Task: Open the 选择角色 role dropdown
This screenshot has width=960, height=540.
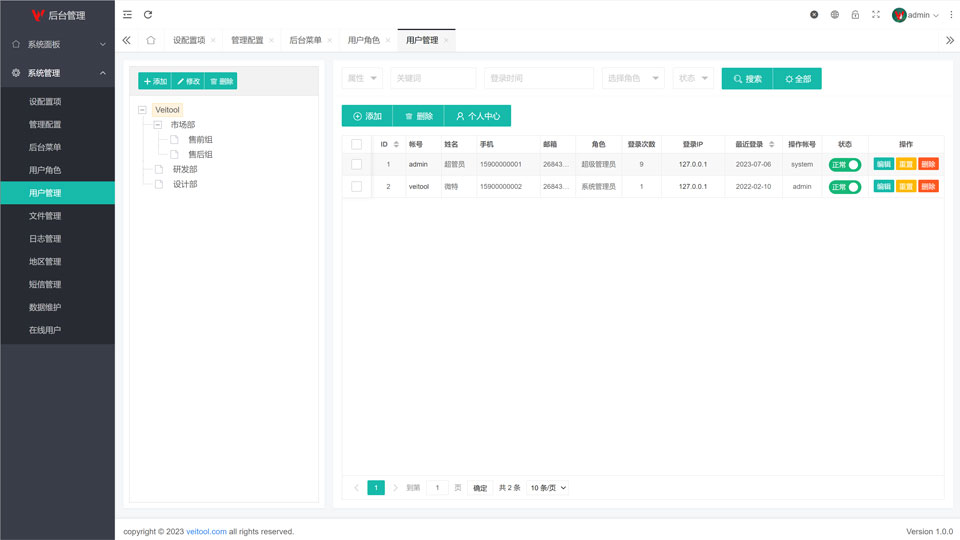Action: coord(633,78)
